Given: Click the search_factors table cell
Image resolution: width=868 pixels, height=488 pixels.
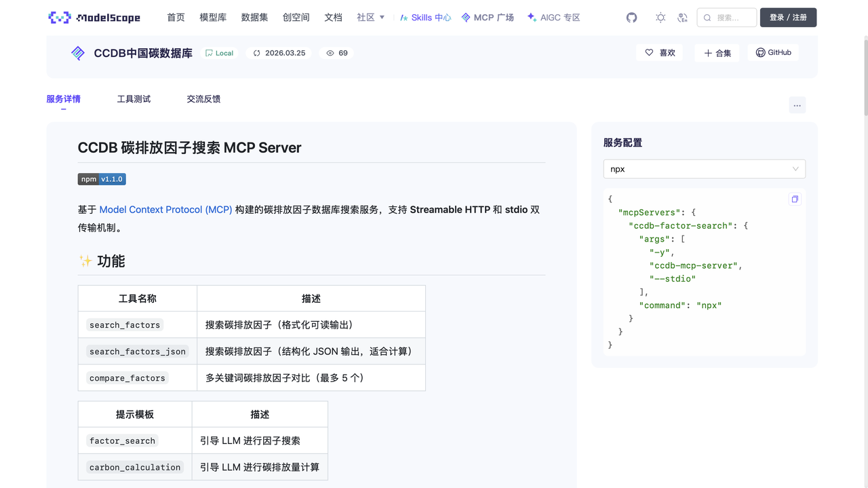Looking at the screenshot, I should click(x=138, y=324).
